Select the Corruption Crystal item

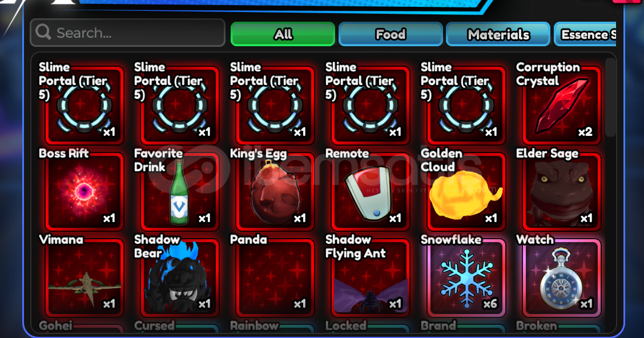click(561, 104)
